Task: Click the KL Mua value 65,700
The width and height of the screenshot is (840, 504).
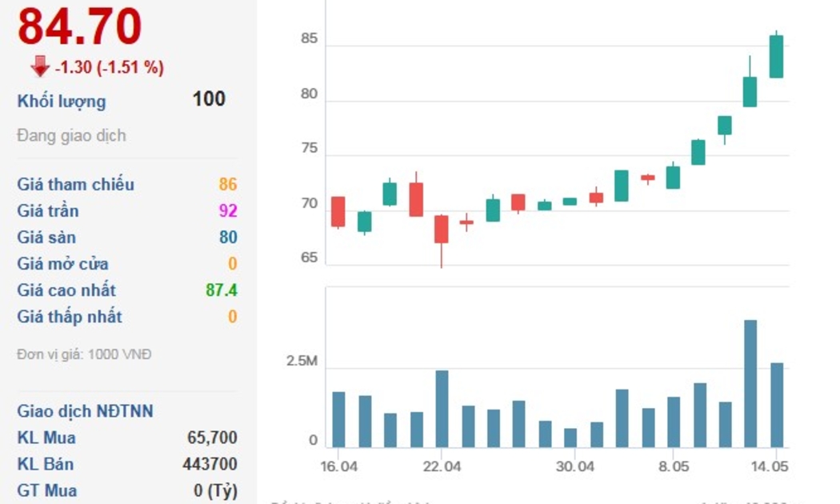Action: [211, 438]
